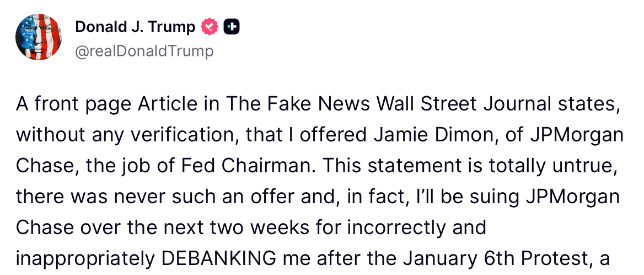Viewport: 644px width, 275px height.
Task: Open the @realDonaldTrump handle
Action: 144,51
